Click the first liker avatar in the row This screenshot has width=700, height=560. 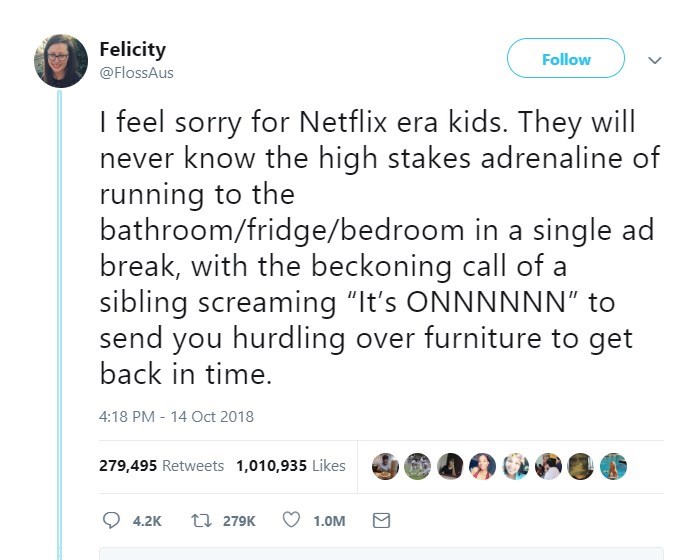click(x=384, y=466)
